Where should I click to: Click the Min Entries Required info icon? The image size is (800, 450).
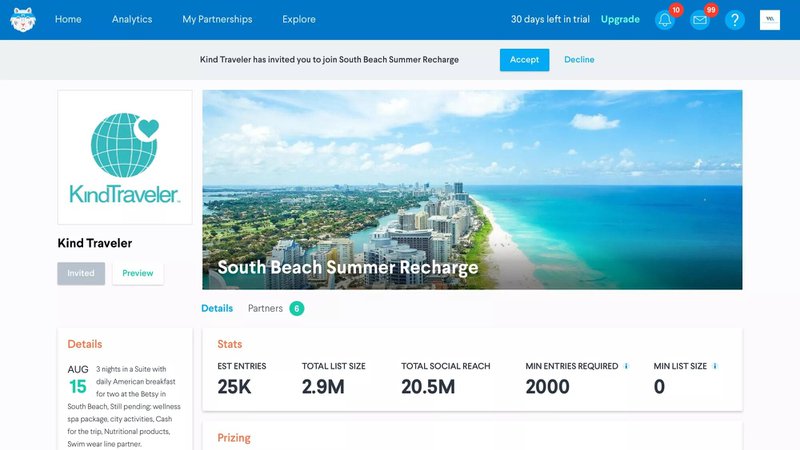(x=627, y=366)
